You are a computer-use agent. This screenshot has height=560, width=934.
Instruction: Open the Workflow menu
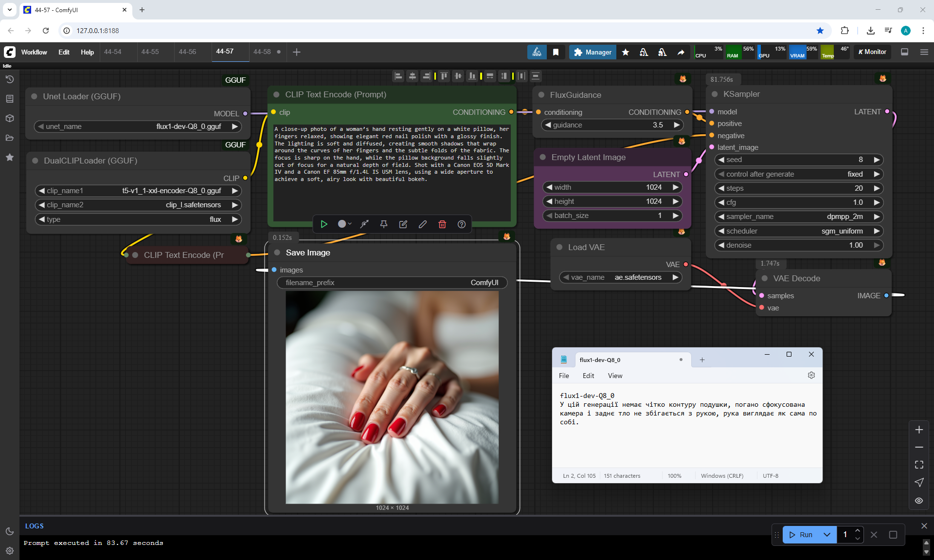(34, 52)
